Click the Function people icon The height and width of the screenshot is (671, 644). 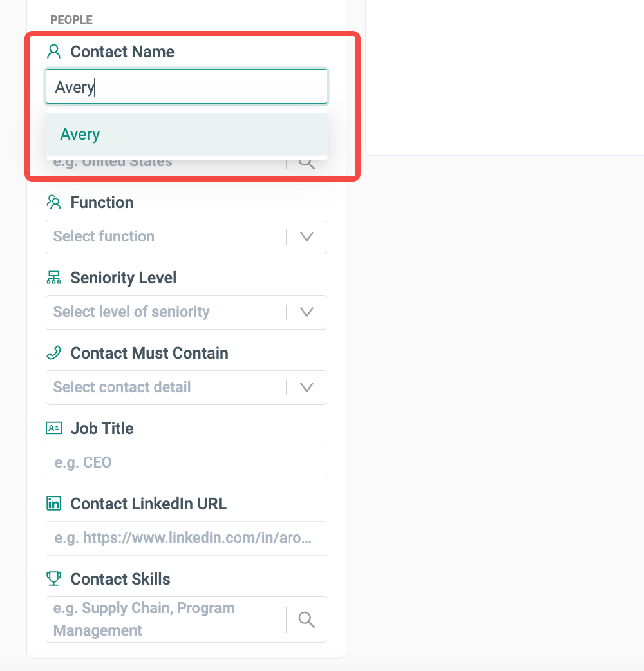[54, 202]
